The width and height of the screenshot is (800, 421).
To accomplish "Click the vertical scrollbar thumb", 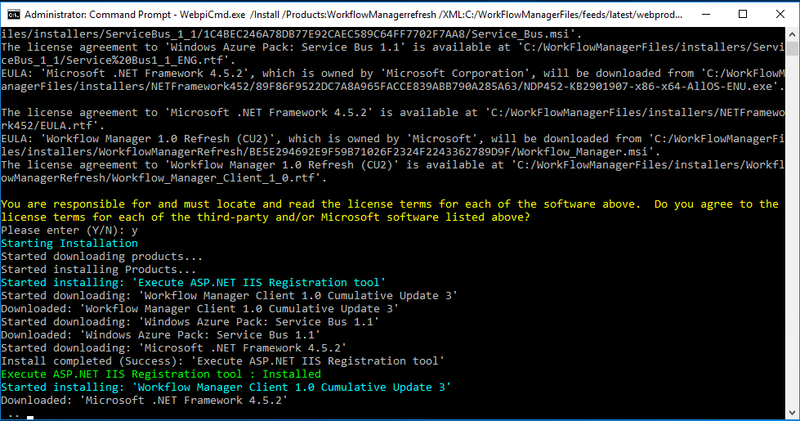I will (x=792, y=49).
